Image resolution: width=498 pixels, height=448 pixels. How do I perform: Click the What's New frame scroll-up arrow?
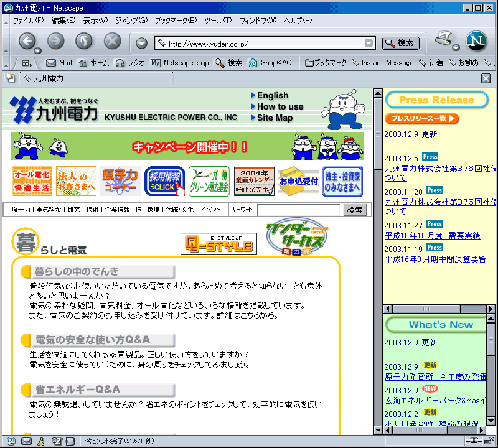click(x=491, y=318)
